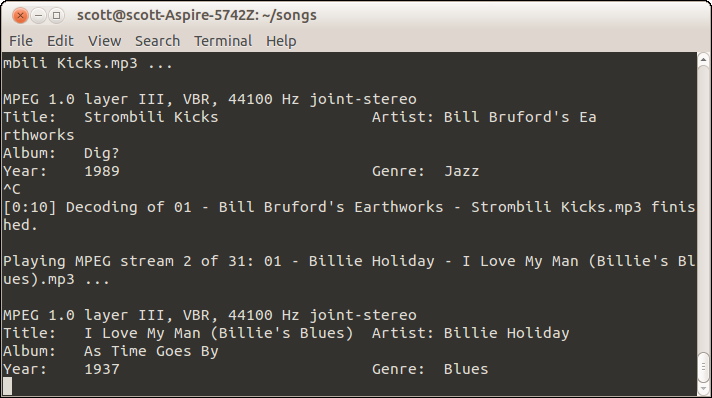Click the '^C' interrupt line
The height and width of the screenshot is (398, 712).
(x=12, y=189)
